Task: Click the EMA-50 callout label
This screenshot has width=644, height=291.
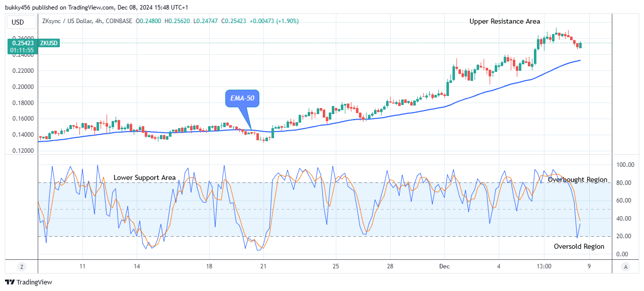Action: click(x=242, y=99)
